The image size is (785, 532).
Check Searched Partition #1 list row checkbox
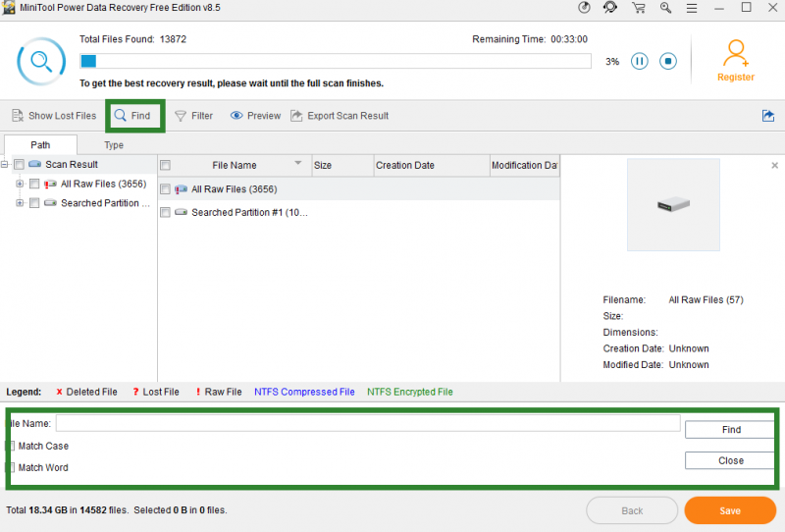pyautogui.click(x=165, y=212)
